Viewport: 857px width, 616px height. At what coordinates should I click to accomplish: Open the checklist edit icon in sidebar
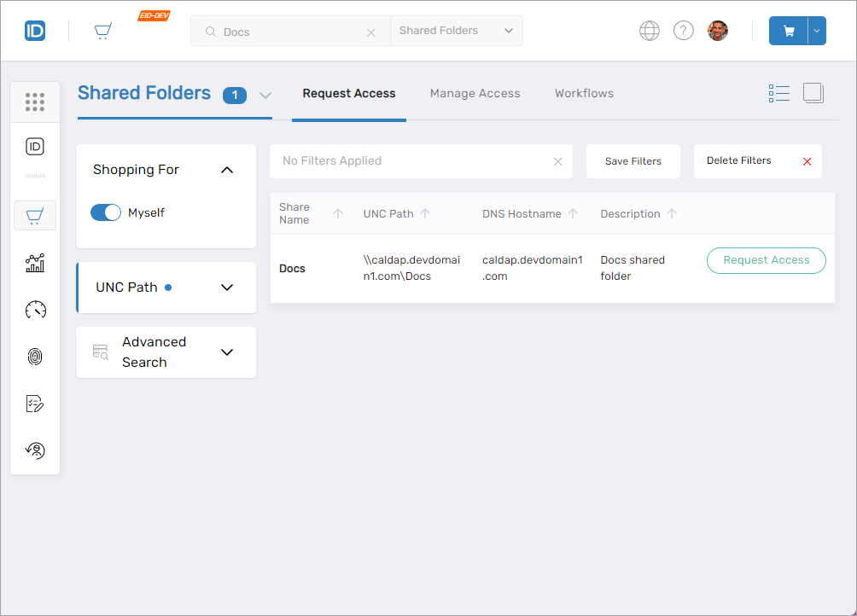(x=35, y=404)
